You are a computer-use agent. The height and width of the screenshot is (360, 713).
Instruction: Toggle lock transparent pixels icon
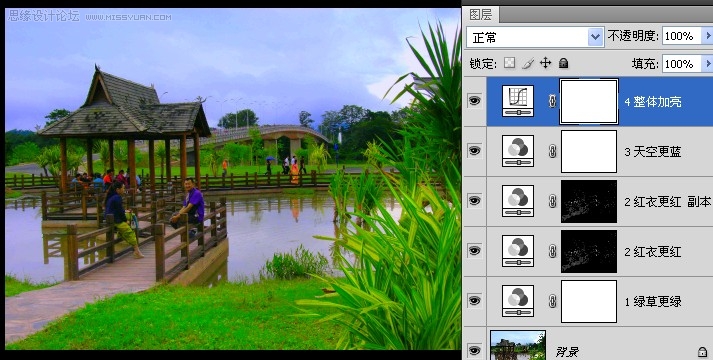click(x=510, y=63)
